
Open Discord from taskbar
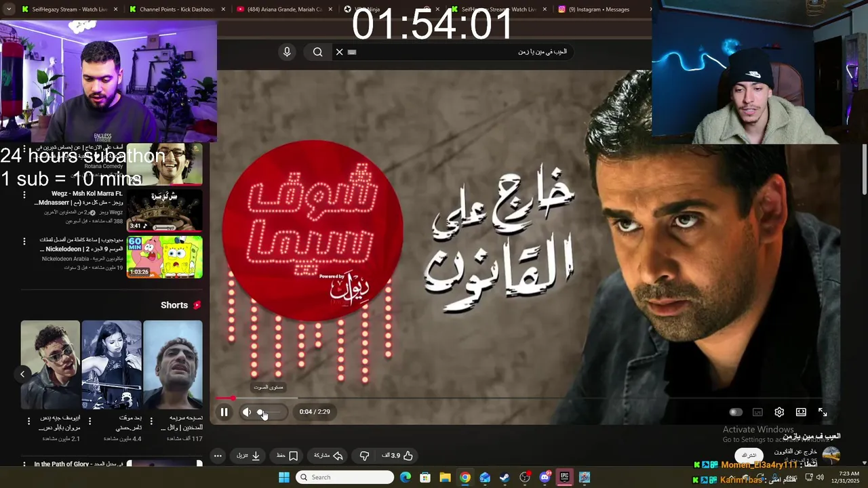pyautogui.click(x=545, y=477)
